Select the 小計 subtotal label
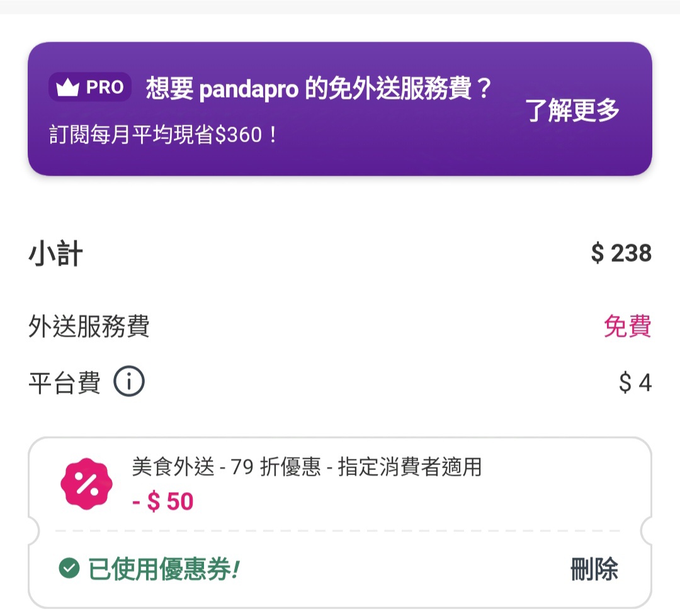 tap(55, 254)
